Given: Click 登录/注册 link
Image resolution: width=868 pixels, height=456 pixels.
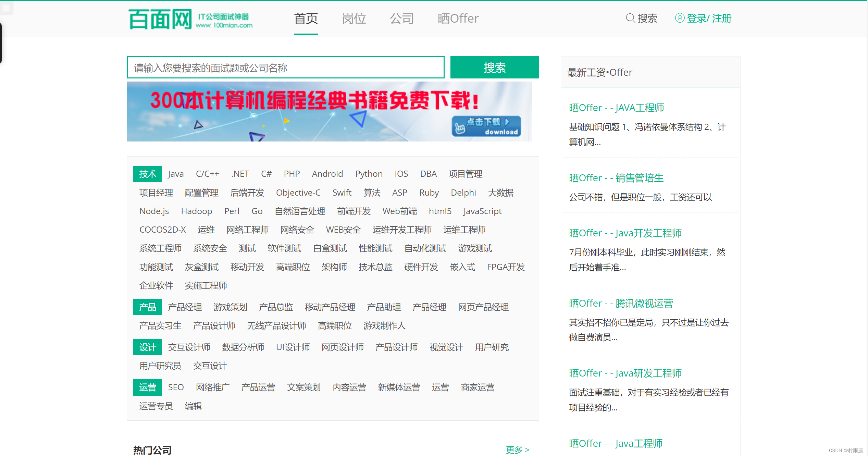Looking at the screenshot, I should pyautogui.click(x=709, y=18).
